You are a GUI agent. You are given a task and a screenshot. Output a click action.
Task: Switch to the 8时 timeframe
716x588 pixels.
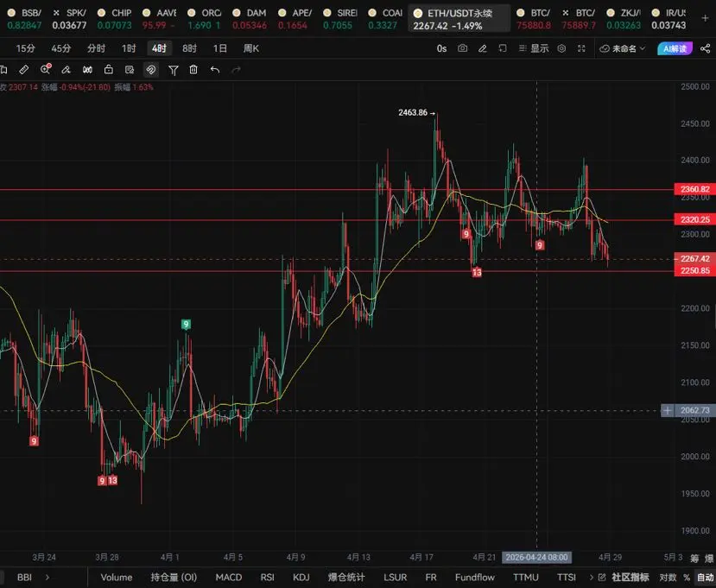[x=189, y=48]
